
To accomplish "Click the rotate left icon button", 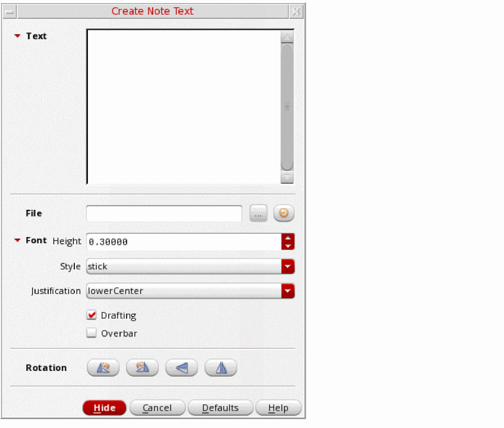I will pos(103,367).
